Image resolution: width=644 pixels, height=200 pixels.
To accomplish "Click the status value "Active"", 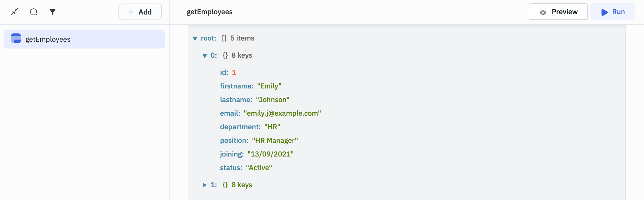I will pos(259,168).
